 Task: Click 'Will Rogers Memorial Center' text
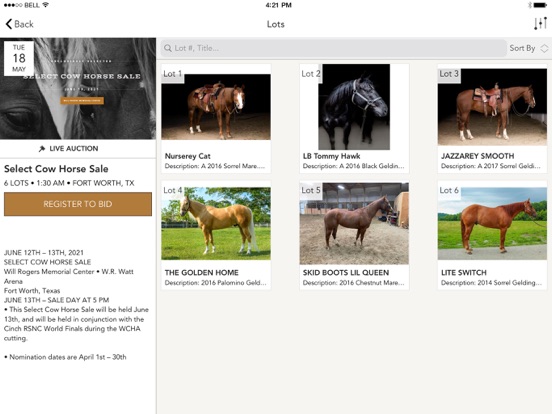click(x=49, y=271)
